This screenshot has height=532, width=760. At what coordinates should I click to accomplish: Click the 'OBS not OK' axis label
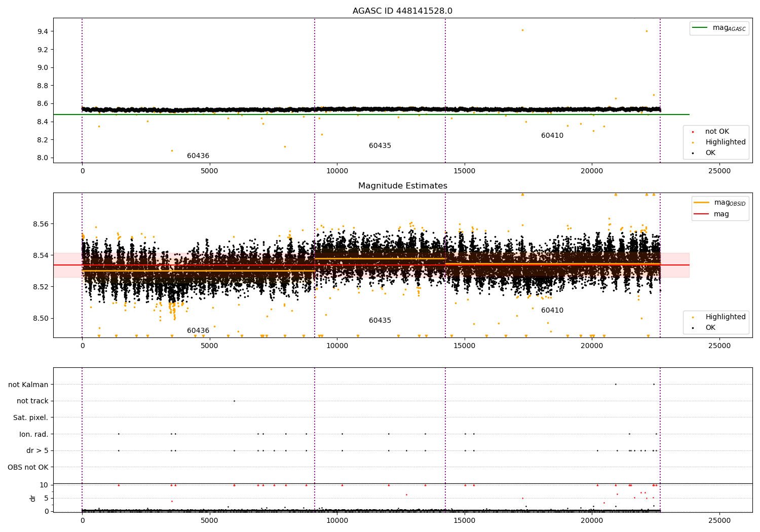(x=28, y=467)
